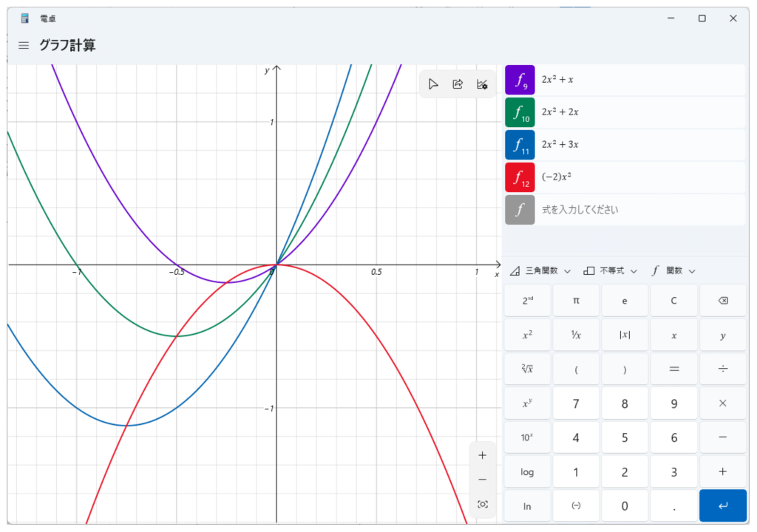
Task: Hide the green f10 function 2x²+2x
Action: (520, 112)
